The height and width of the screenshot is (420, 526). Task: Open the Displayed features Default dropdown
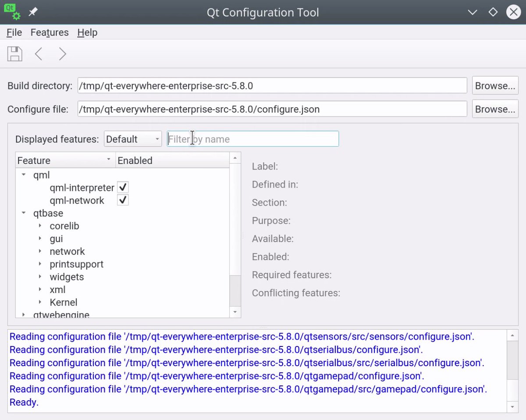click(x=133, y=139)
